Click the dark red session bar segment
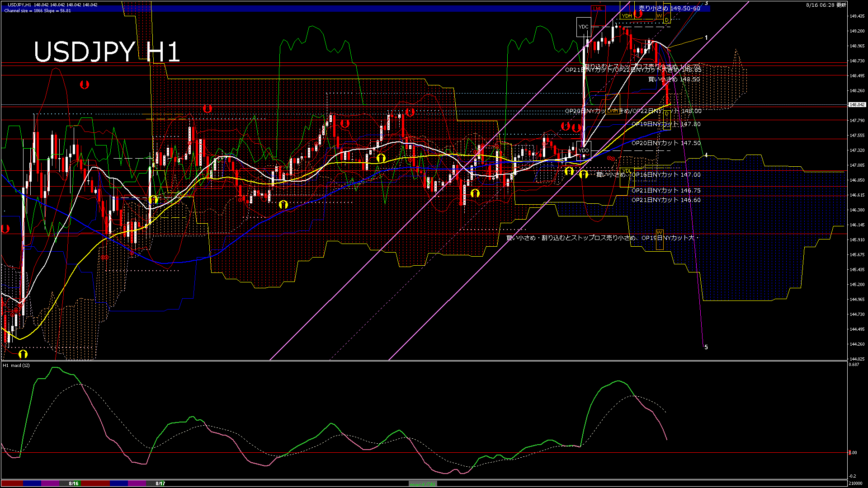This screenshot has height=488, width=868. coord(12,483)
